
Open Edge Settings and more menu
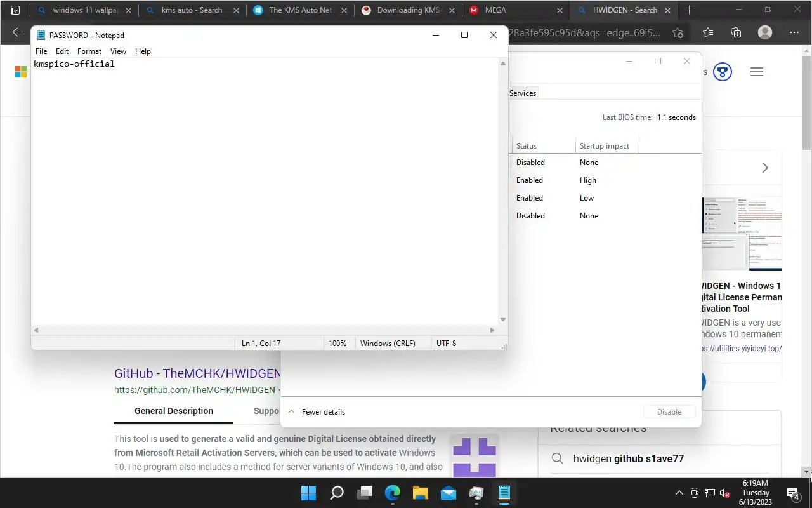tap(794, 33)
